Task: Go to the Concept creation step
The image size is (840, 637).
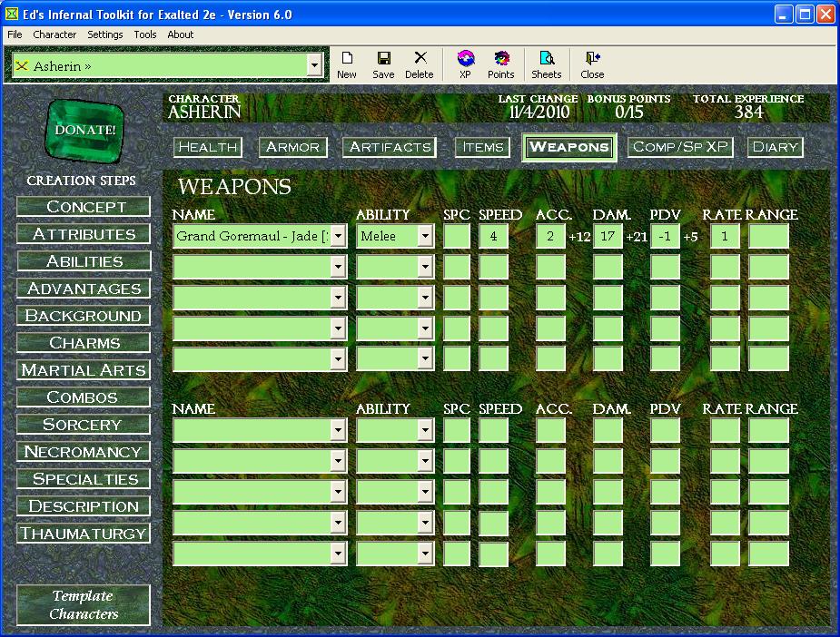Action: [84, 207]
